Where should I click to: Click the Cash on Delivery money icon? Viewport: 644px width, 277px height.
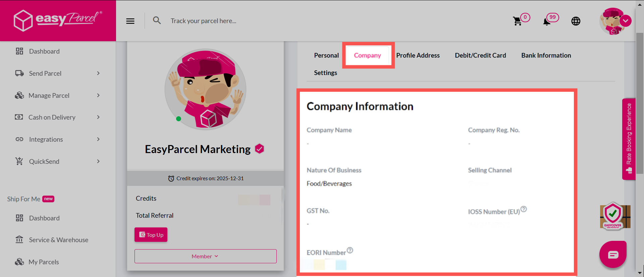[x=19, y=117]
